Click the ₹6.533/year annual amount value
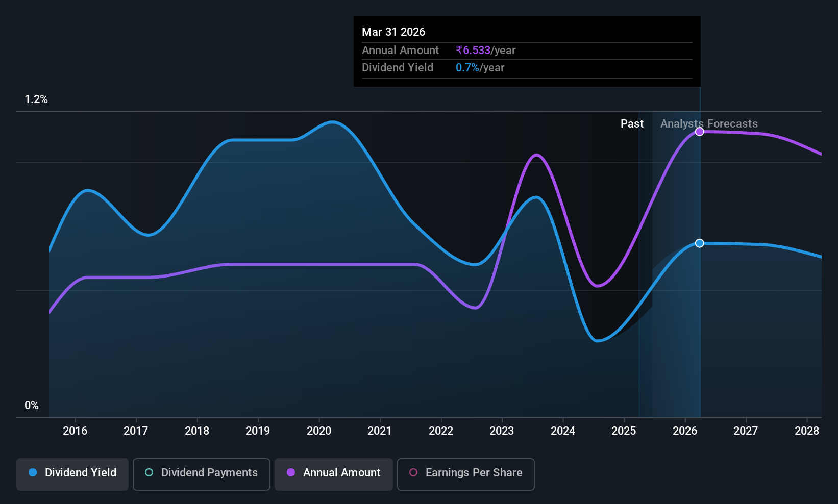Image resolution: width=838 pixels, height=504 pixels. click(x=485, y=50)
